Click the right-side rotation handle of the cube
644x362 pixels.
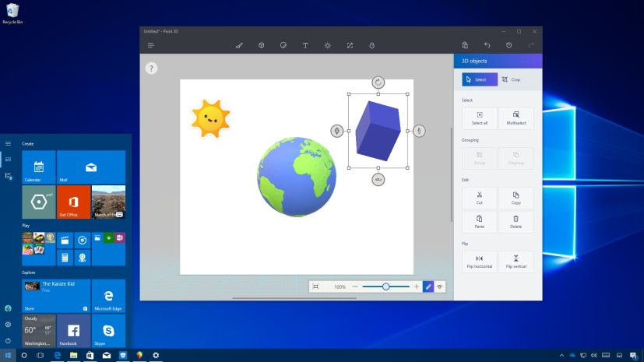click(419, 131)
